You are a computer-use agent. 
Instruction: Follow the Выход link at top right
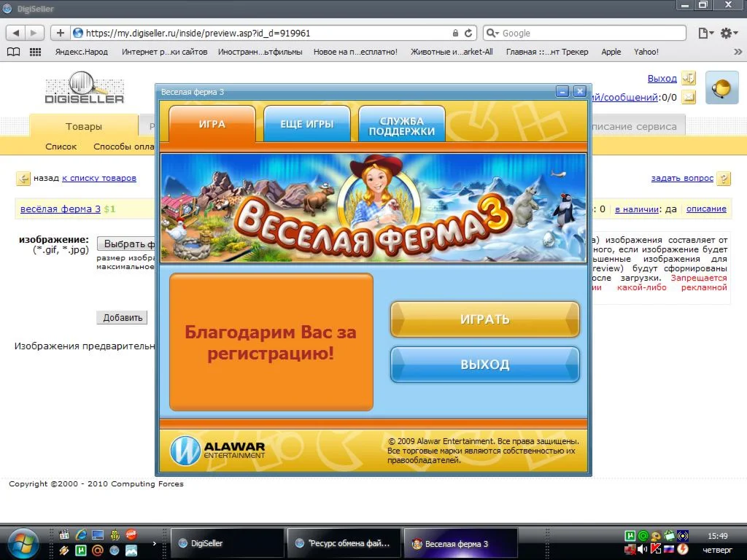pos(662,79)
